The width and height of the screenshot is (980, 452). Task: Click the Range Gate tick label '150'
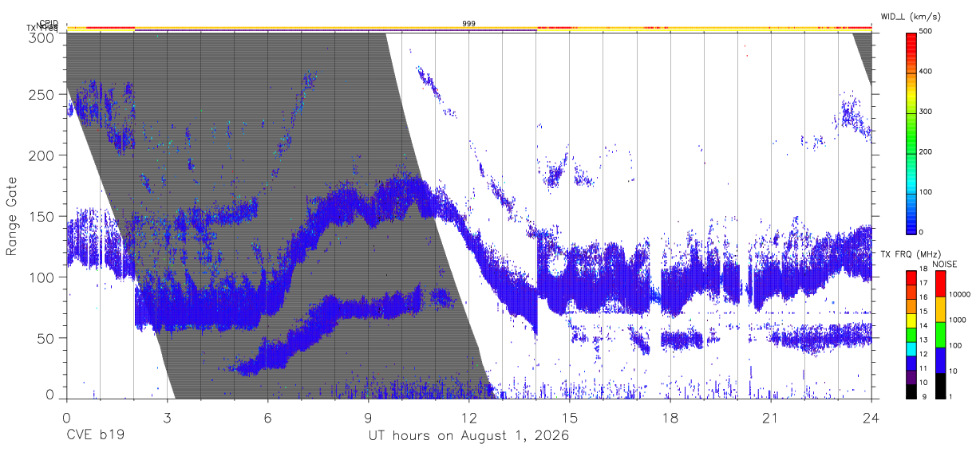pos(41,216)
